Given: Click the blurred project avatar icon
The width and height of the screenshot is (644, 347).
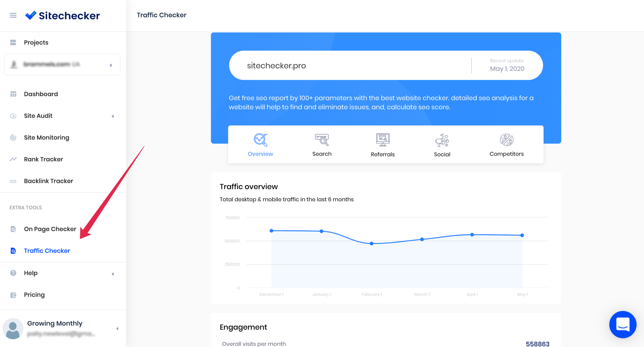Looking at the screenshot, I should click(x=14, y=64).
